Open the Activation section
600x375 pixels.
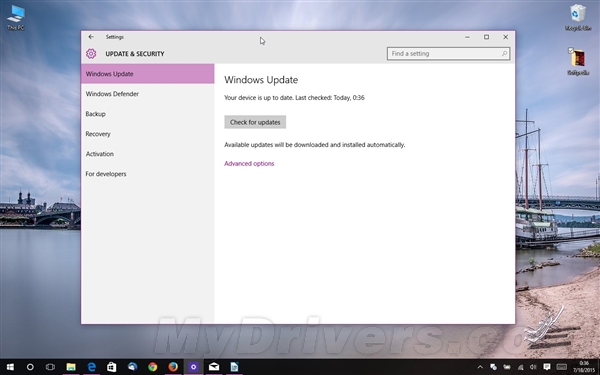point(148,154)
